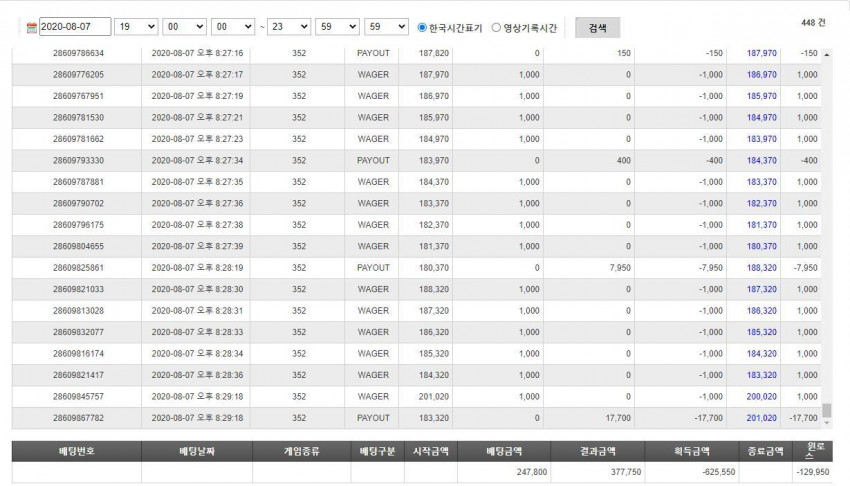Screen dimensions: 850x486
Task: Open the calendar date picker icon
Action: click(x=32, y=28)
